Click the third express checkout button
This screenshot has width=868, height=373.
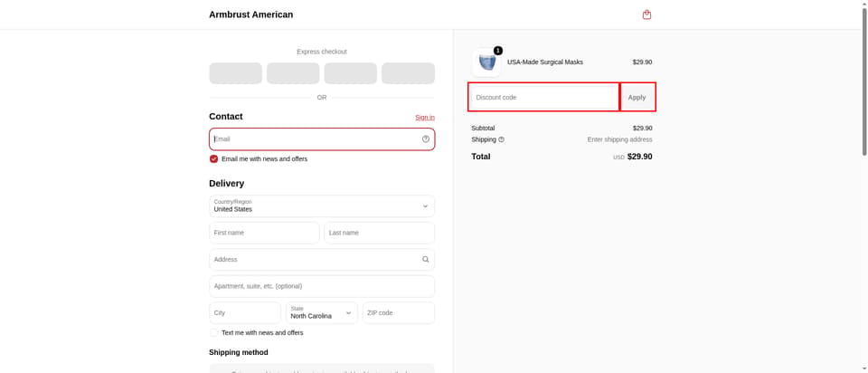[x=351, y=73]
